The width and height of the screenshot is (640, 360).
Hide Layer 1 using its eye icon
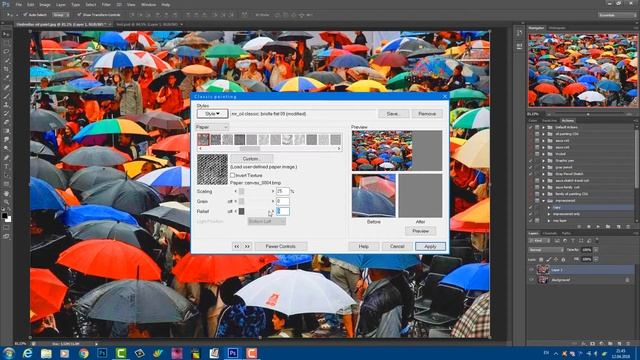[x=531, y=269]
